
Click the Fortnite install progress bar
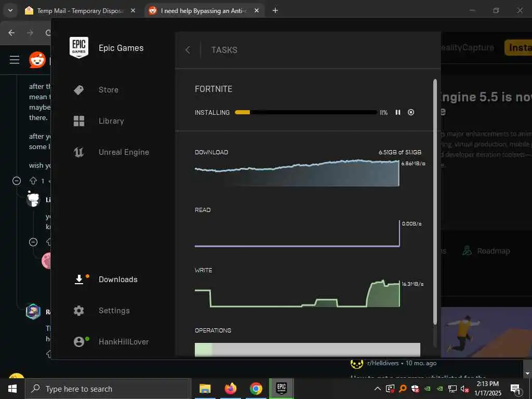tap(305, 112)
